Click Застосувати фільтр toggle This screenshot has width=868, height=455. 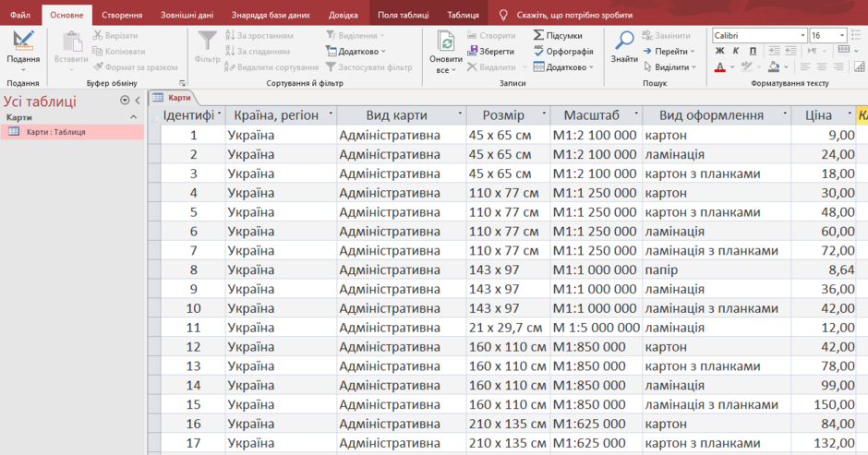[x=369, y=67]
